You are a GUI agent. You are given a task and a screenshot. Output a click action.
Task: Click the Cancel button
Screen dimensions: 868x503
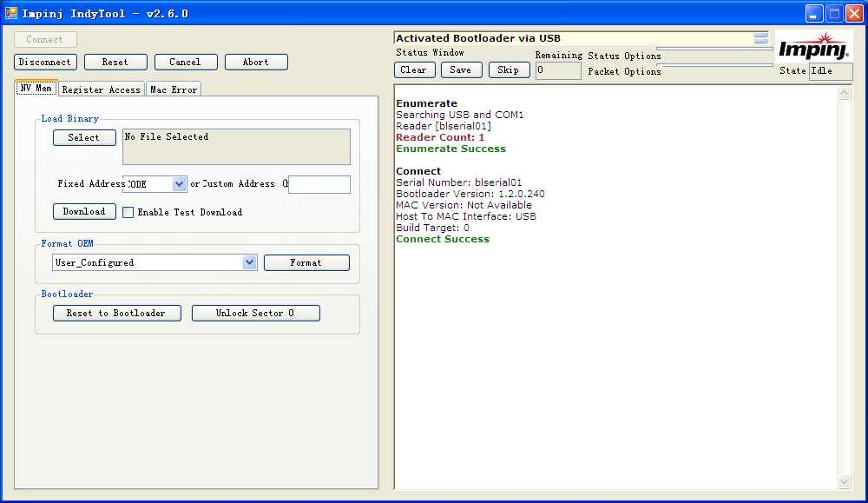[186, 62]
